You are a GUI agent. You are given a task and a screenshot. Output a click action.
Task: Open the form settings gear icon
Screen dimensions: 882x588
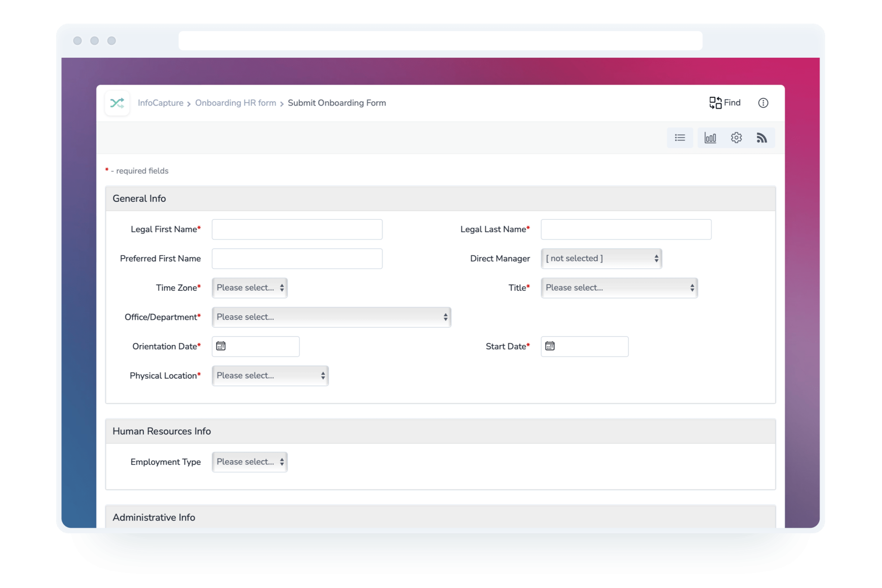point(736,138)
